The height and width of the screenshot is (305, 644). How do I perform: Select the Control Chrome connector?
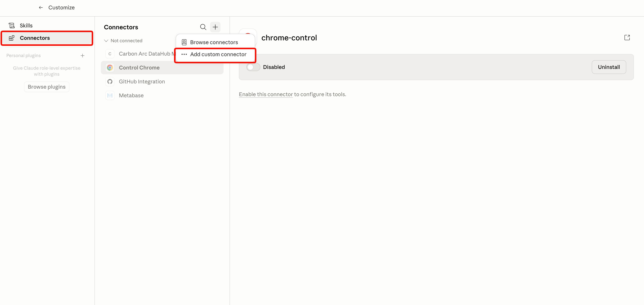coord(162,68)
